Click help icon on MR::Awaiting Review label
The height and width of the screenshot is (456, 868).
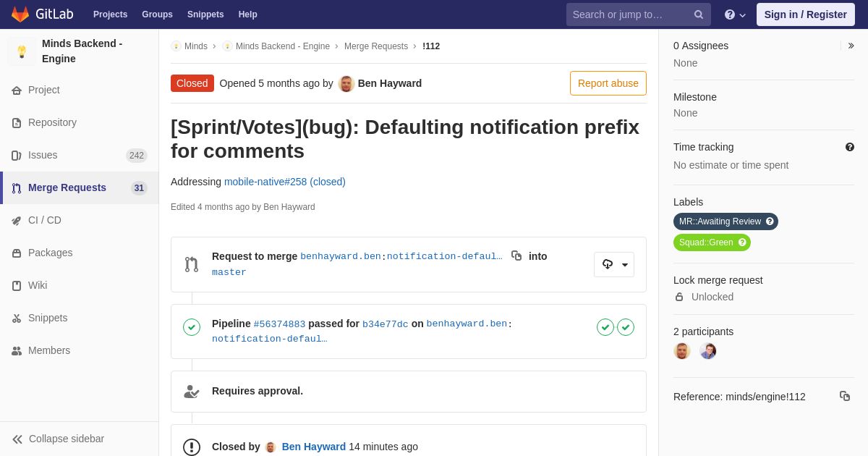point(770,221)
